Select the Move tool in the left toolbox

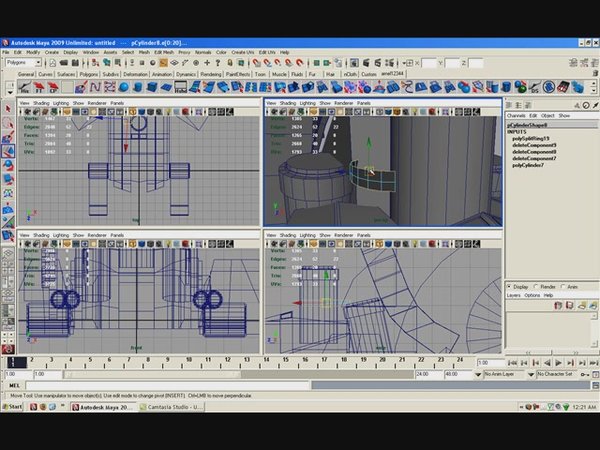8,151
